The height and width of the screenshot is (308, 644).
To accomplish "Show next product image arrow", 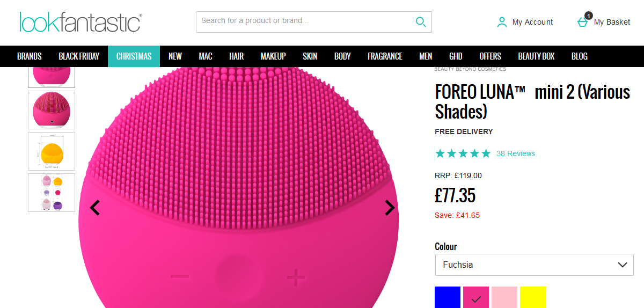I will pos(390,208).
